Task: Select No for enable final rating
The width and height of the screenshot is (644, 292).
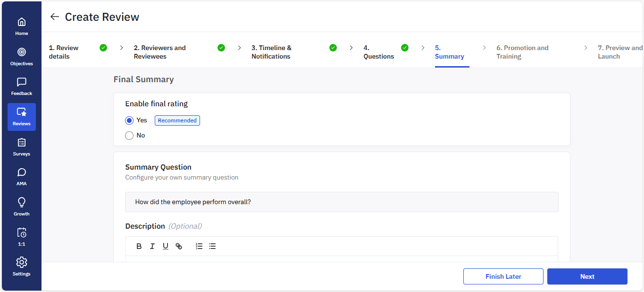Action: click(129, 136)
